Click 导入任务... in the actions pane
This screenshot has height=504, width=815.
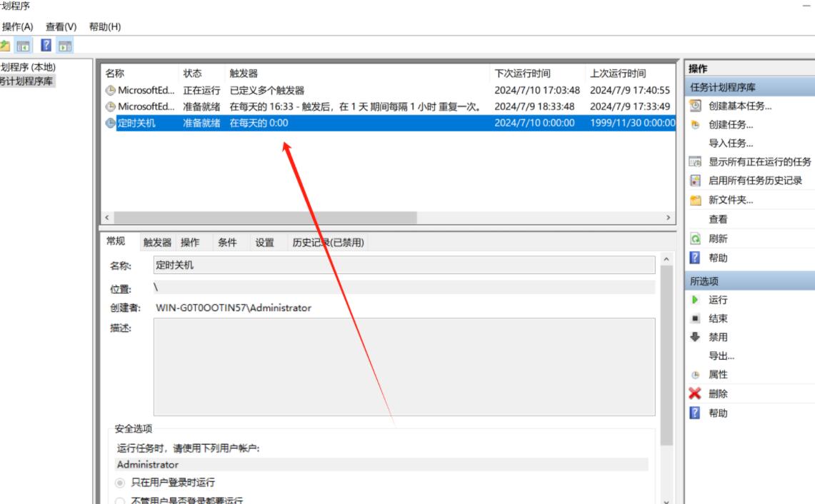click(730, 143)
